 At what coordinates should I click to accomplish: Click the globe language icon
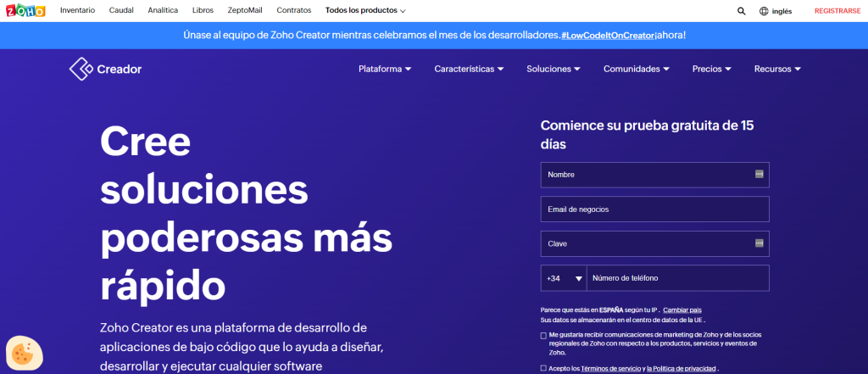[x=764, y=10]
